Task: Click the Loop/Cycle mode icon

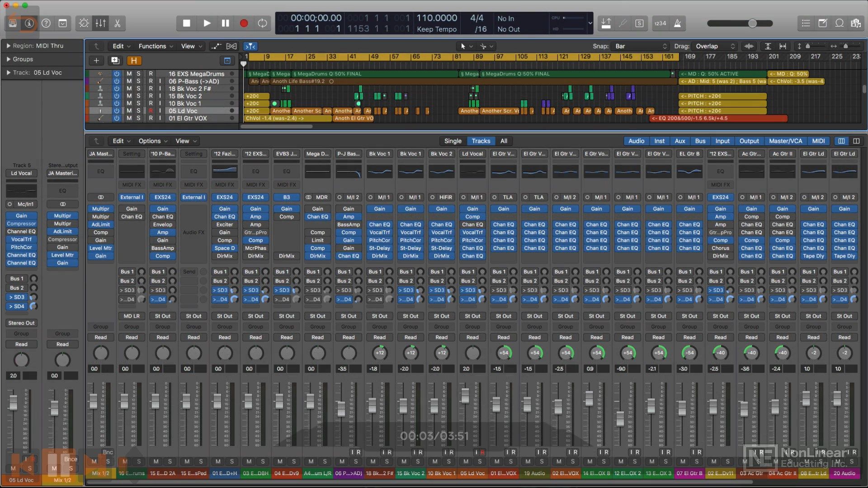Action: pos(263,23)
